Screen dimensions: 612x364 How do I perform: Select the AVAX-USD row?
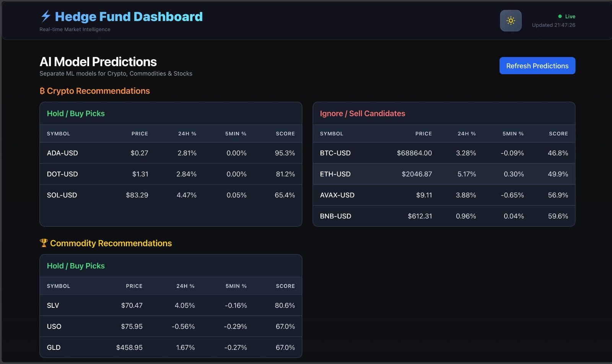click(444, 195)
